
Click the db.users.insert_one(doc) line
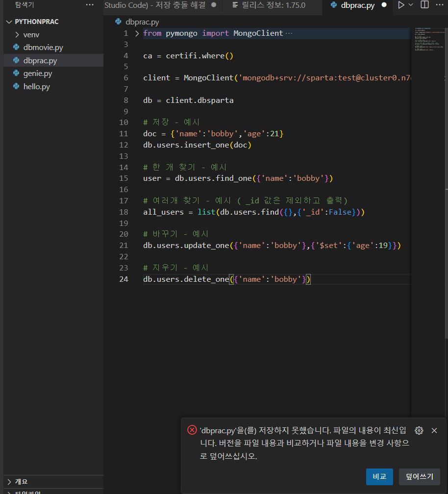coord(197,145)
